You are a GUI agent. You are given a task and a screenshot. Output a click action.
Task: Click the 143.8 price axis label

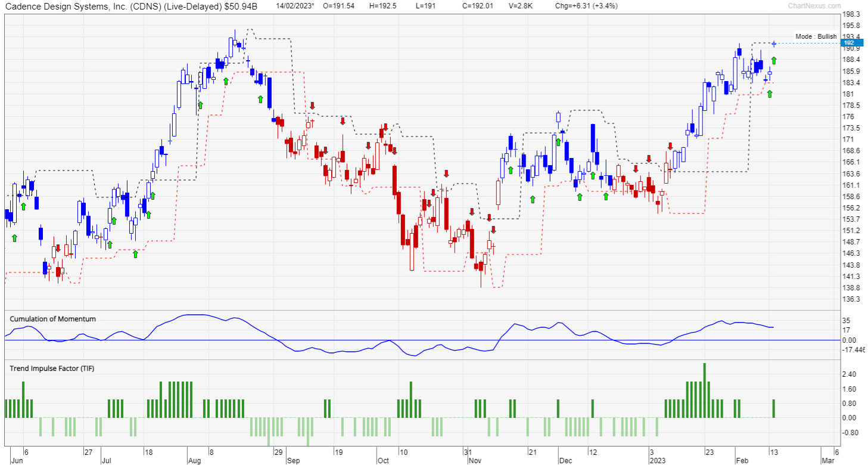pyautogui.click(x=851, y=265)
